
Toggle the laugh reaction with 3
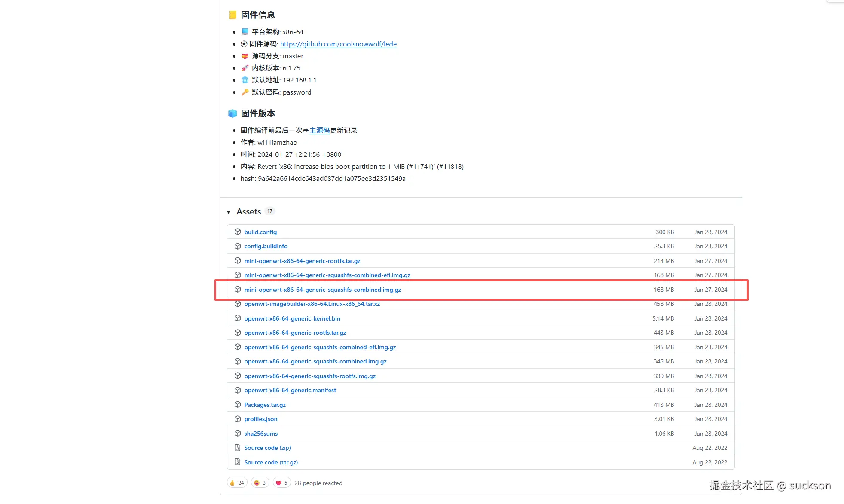260,483
